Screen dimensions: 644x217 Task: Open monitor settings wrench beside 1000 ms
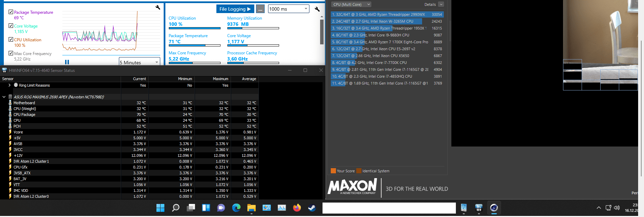click(x=317, y=9)
